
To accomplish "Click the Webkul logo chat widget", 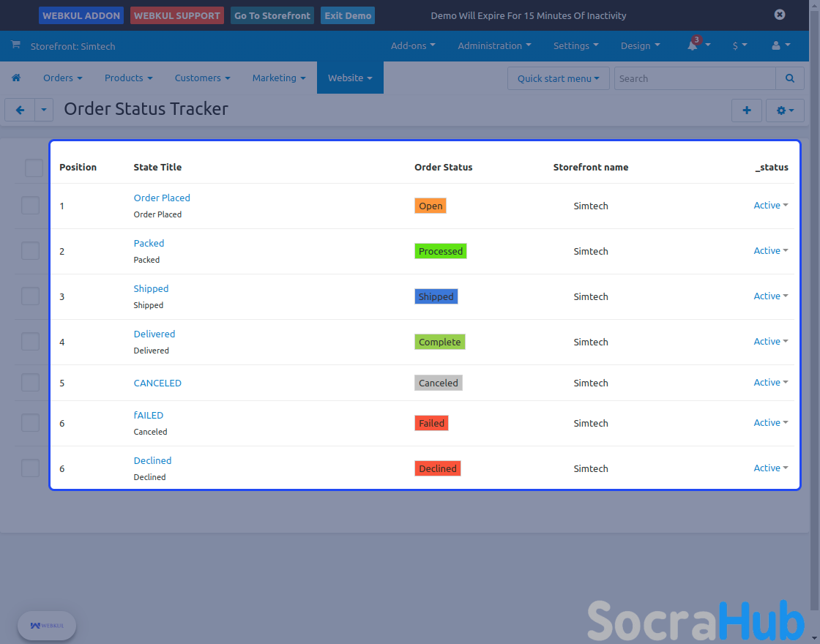I will tap(47, 626).
